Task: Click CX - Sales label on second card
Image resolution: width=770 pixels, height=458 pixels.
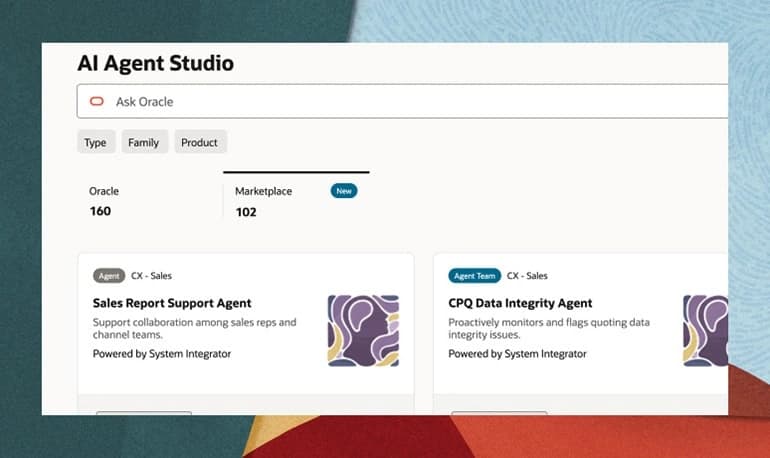Action: click(527, 276)
